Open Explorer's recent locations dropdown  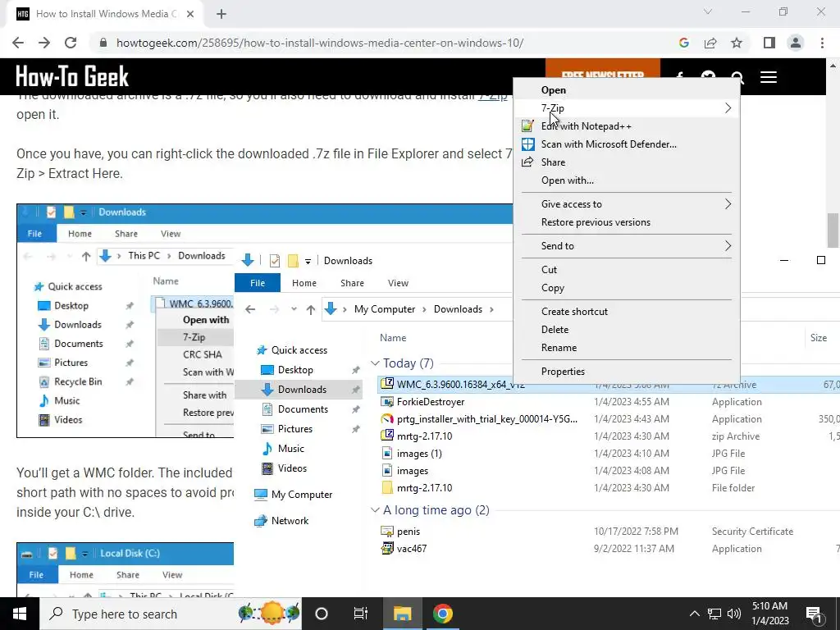(294, 309)
